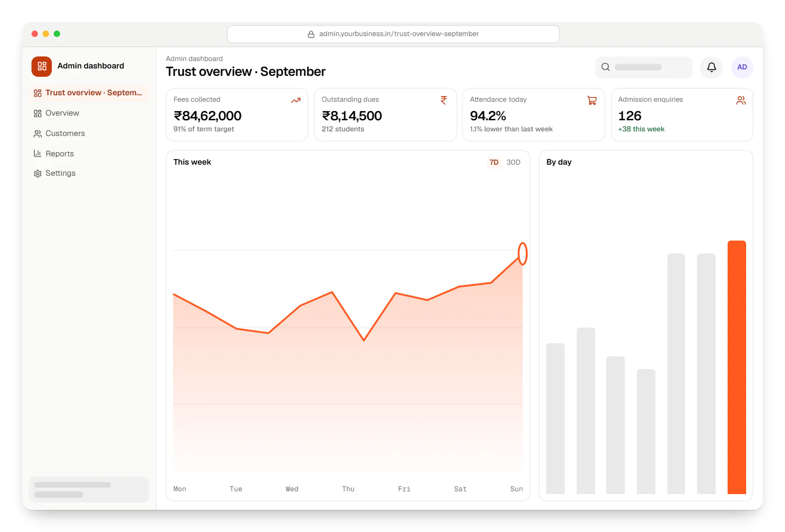The height and width of the screenshot is (532, 785).
Task: Open Trust overview · September in sidebar
Action: [89, 93]
